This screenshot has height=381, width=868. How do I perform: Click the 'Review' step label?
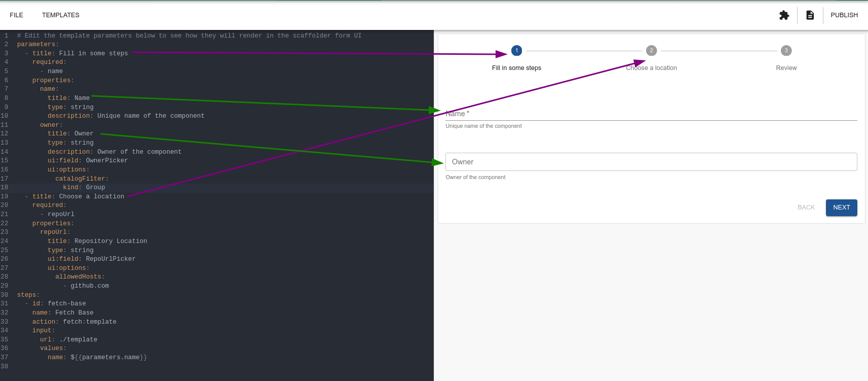point(786,68)
